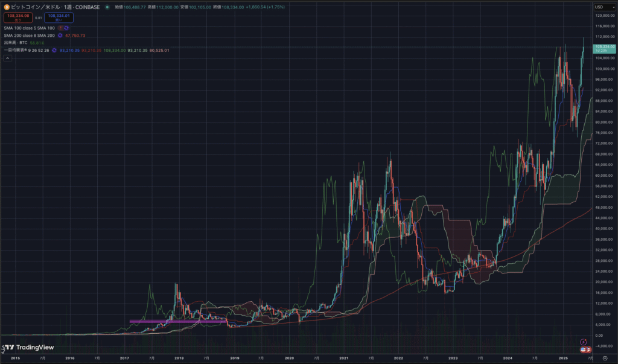Click the green market status dot
The height and width of the screenshot is (364, 618).
pyautogui.click(x=107, y=7)
